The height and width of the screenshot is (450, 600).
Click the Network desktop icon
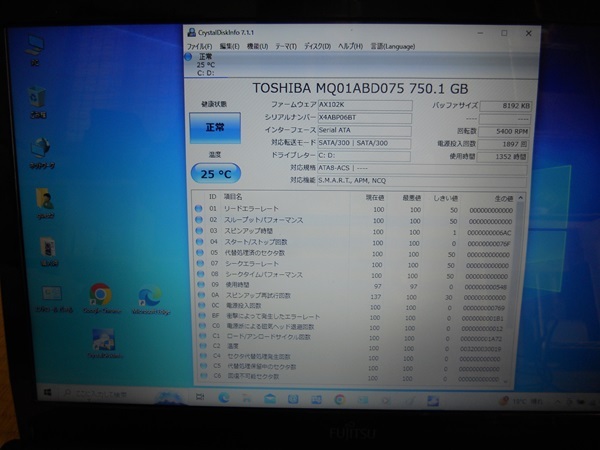(41, 153)
